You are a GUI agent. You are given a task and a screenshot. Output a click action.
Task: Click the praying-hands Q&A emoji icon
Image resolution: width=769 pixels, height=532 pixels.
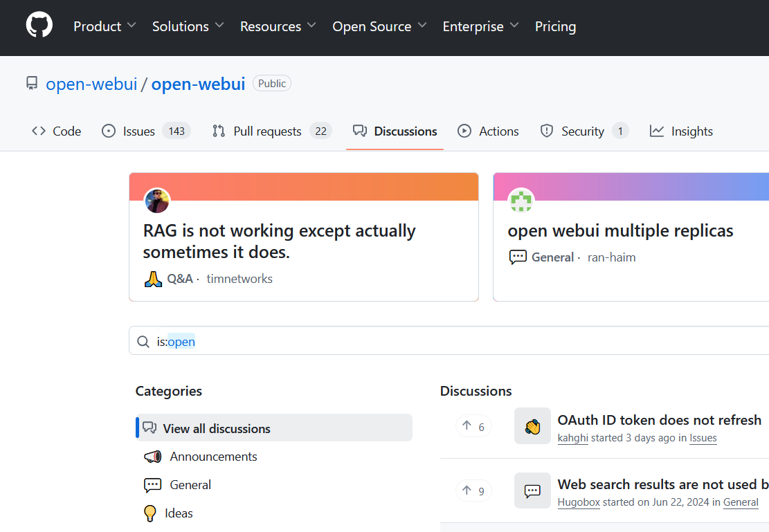pyautogui.click(x=153, y=279)
